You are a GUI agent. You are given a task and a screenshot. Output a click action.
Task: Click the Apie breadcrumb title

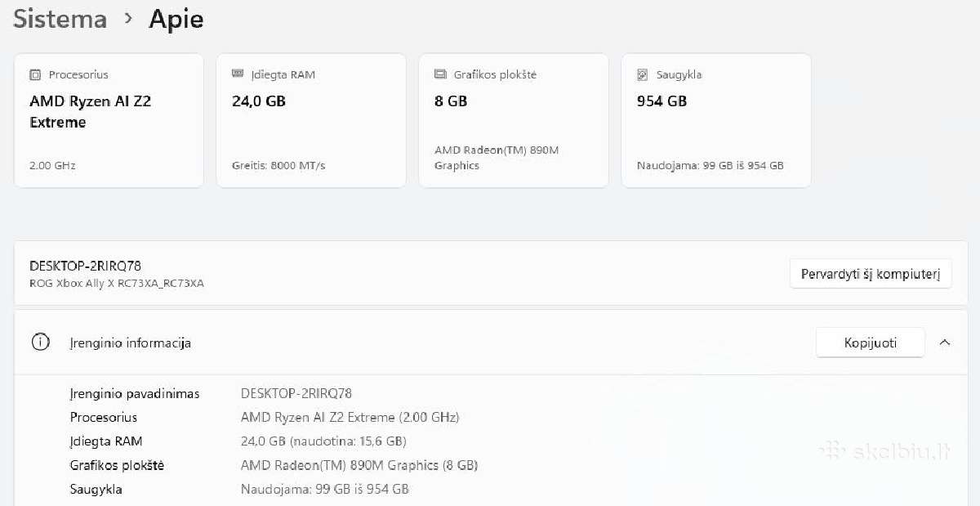click(x=176, y=19)
